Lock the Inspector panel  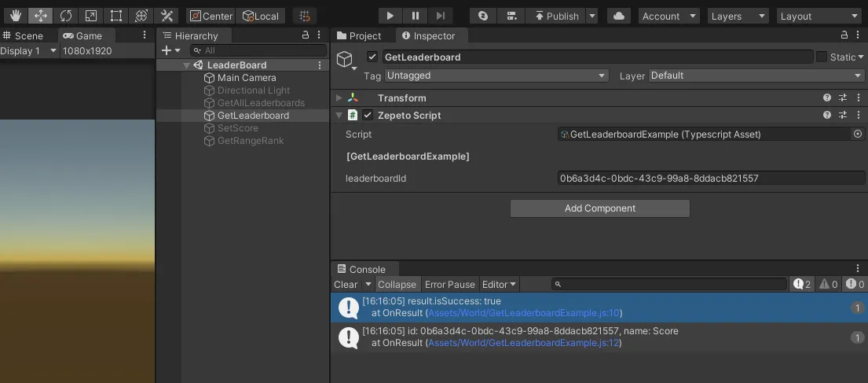(844, 35)
